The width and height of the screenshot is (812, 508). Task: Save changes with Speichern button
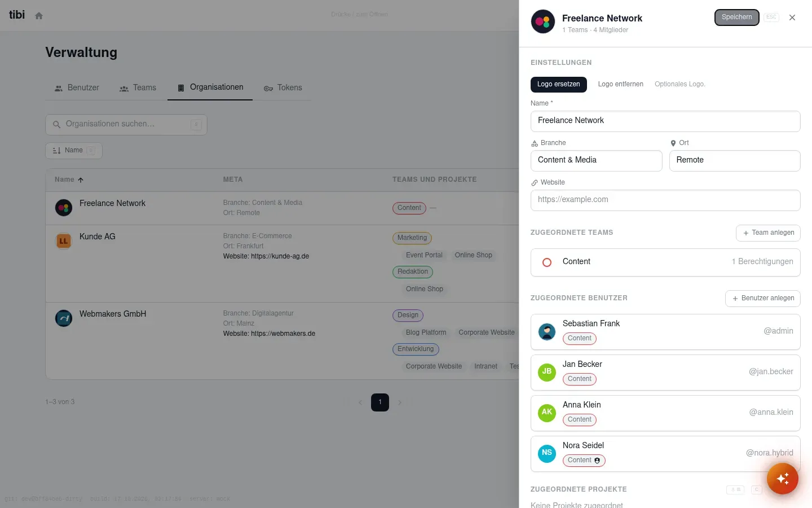click(x=737, y=17)
